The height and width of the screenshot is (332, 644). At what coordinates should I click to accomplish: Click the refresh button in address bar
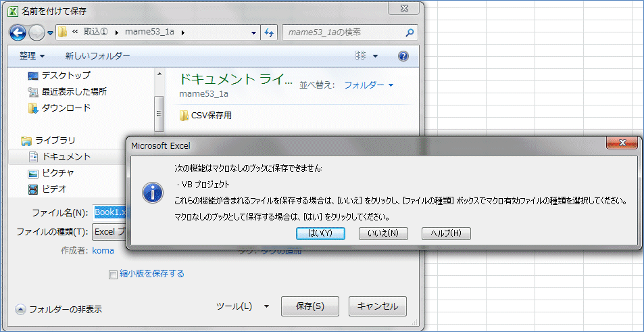pos(268,32)
